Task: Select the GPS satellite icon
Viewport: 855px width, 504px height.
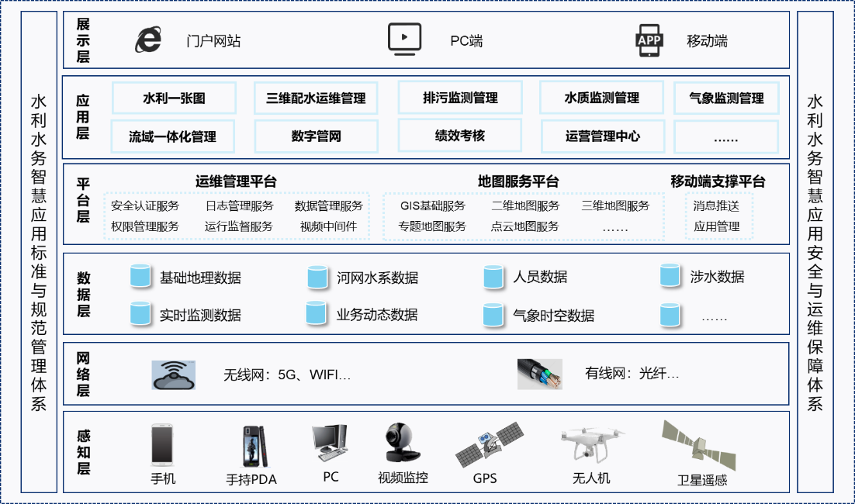Action: (486, 444)
